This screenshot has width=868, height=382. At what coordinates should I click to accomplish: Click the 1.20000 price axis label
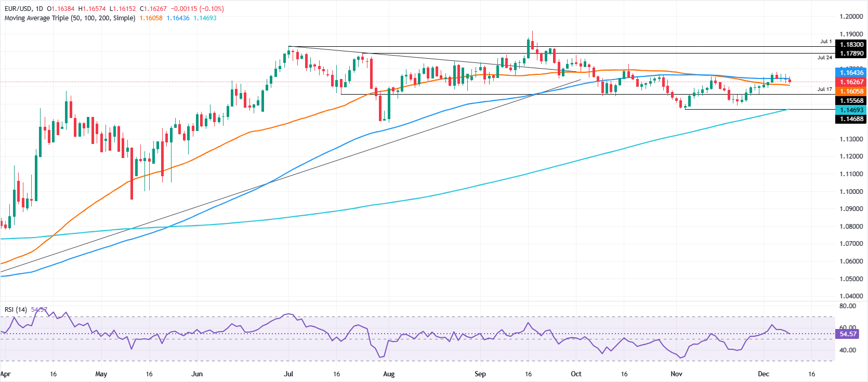851,17
